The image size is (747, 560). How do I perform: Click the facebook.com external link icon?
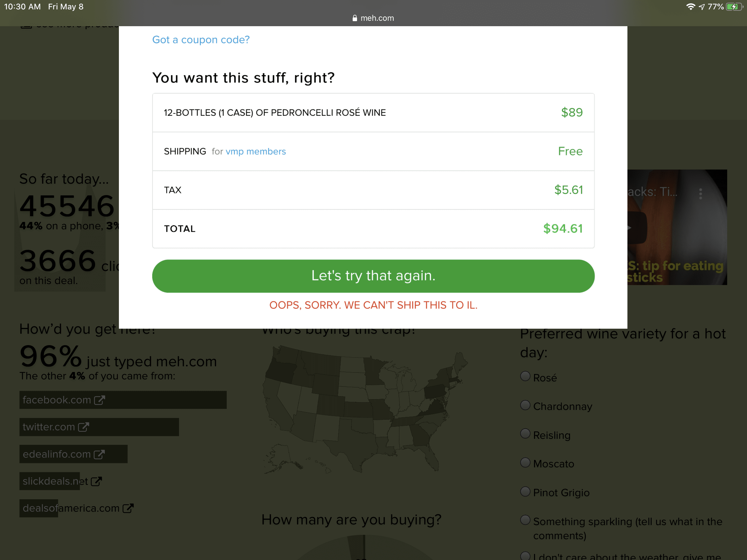pos(99,400)
